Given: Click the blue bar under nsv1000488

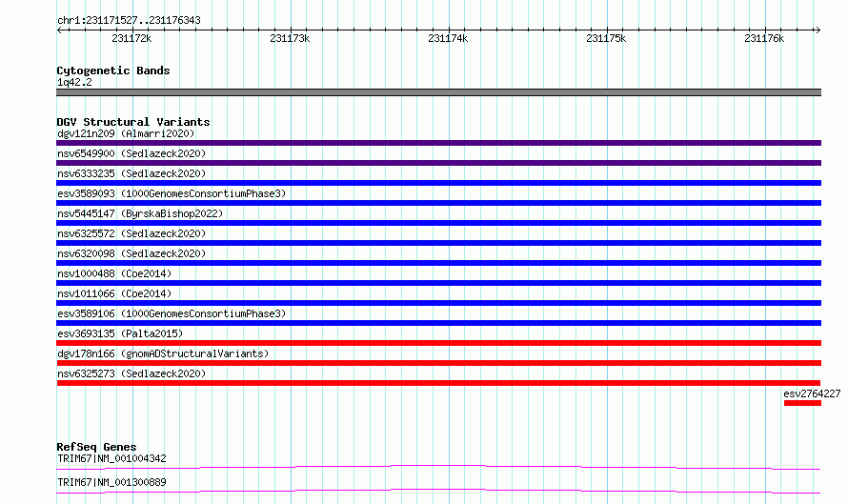Looking at the screenshot, I should click(x=438, y=283).
